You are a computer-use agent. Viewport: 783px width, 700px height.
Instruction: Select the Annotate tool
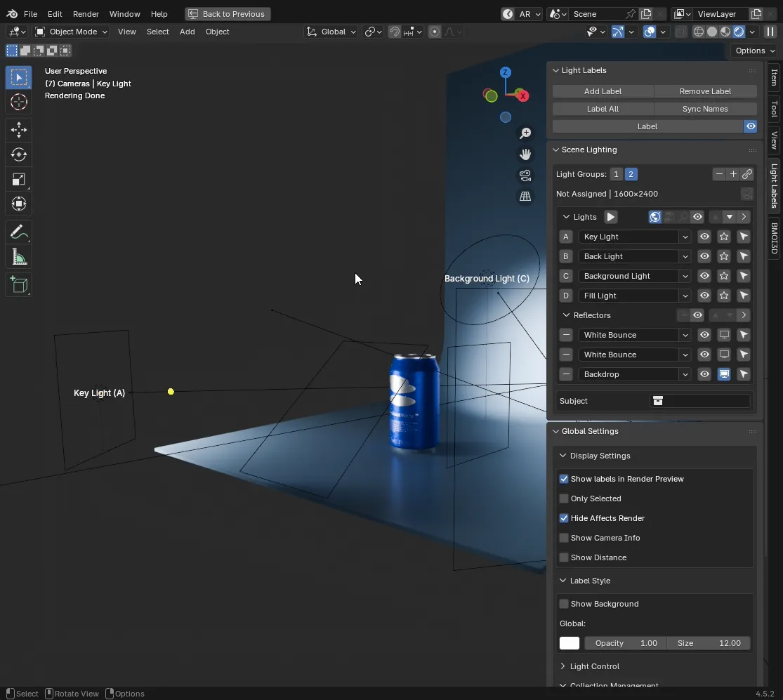click(19, 232)
